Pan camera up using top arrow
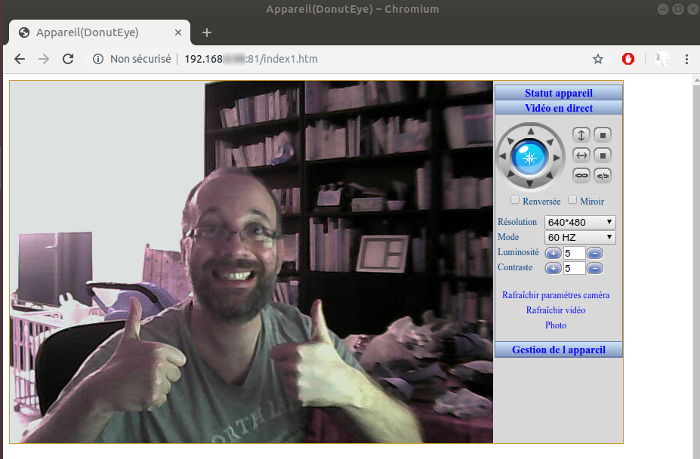Screen dimensions: 700x459 click(530, 129)
